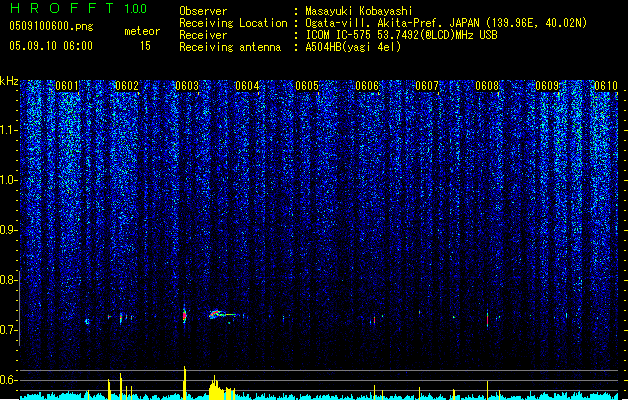Image resolution: width=629 pixels, height=400 pixels.
Task: Click the 0606 time marker
Action: 367,86
